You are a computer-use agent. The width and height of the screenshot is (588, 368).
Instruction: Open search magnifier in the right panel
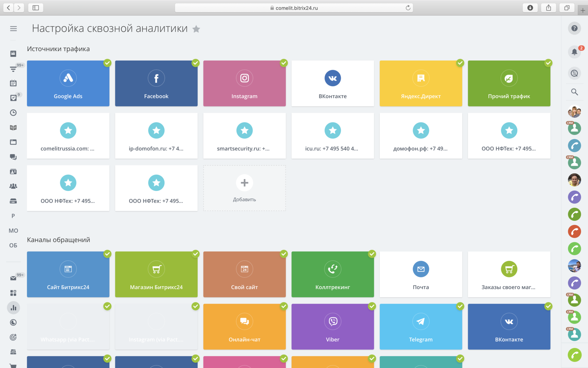[x=574, y=92]
